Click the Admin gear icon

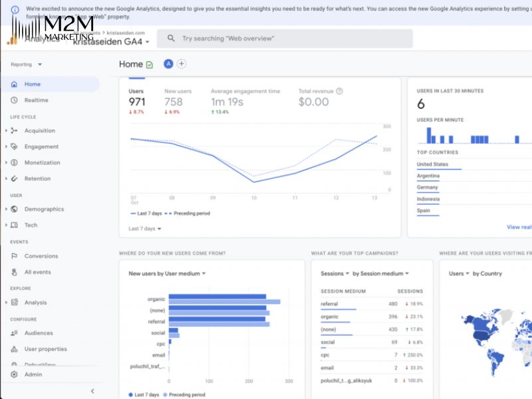[x=14, y=374]
